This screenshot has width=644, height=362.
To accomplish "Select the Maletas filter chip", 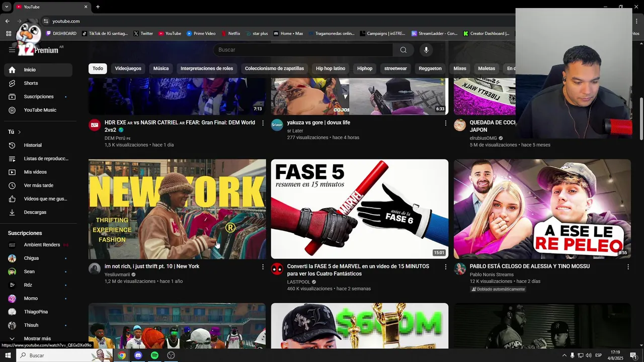I will tap(487, 68).
